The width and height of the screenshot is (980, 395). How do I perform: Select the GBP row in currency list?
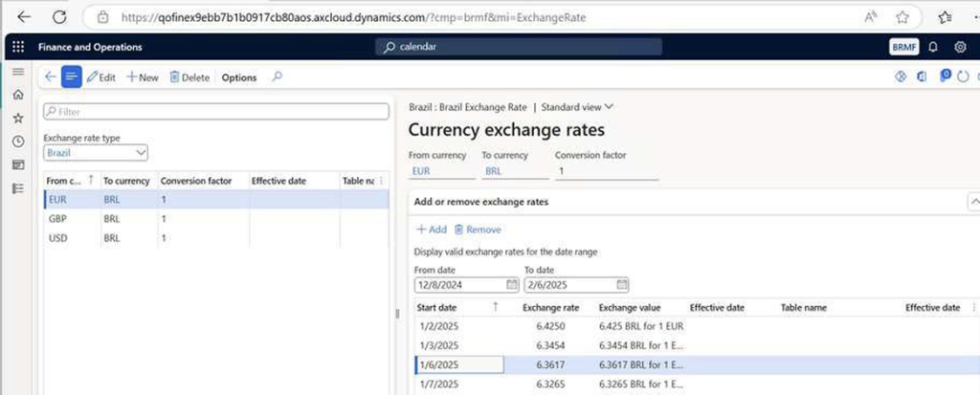(216, 219)
